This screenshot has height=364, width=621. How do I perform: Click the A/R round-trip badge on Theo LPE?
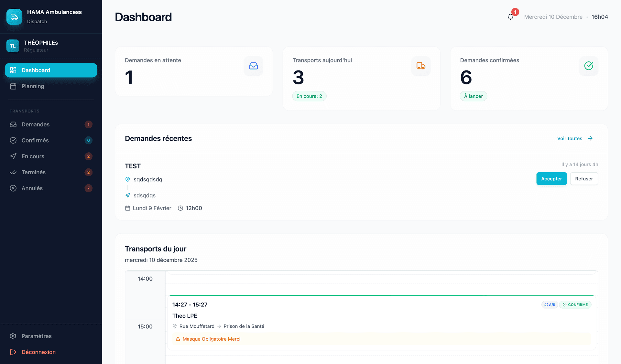550,305
